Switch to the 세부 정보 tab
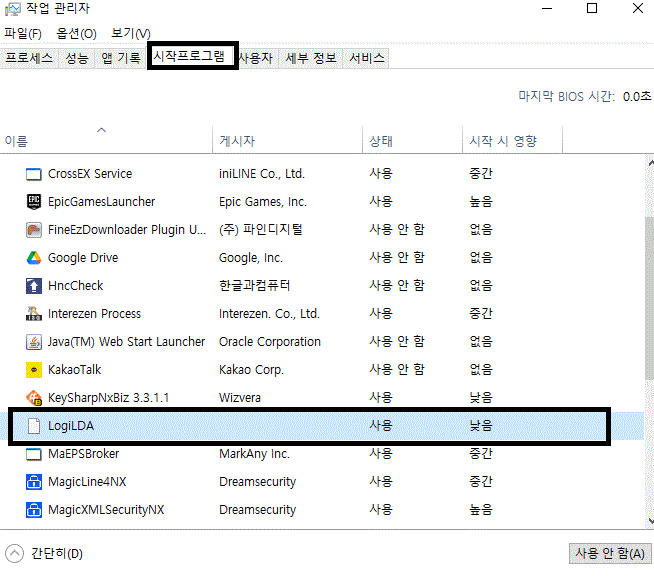 pyautogui.click(x=311, y=58)
